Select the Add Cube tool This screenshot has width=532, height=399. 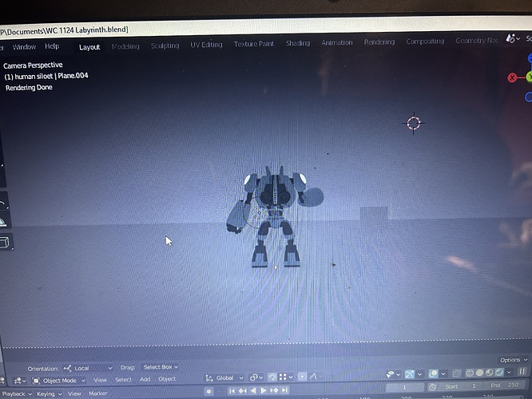pyautogui.click(x=5, y=243)
